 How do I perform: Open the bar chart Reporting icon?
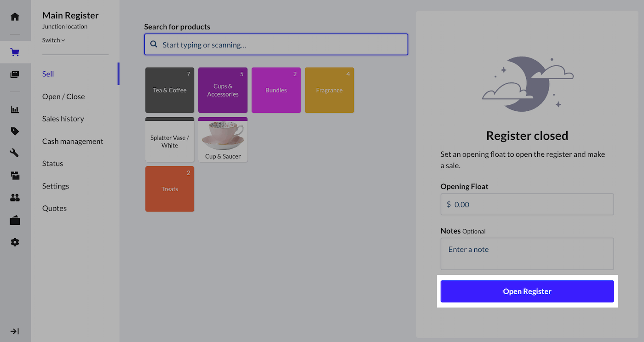pyautogui.click(x=15, y=109)
